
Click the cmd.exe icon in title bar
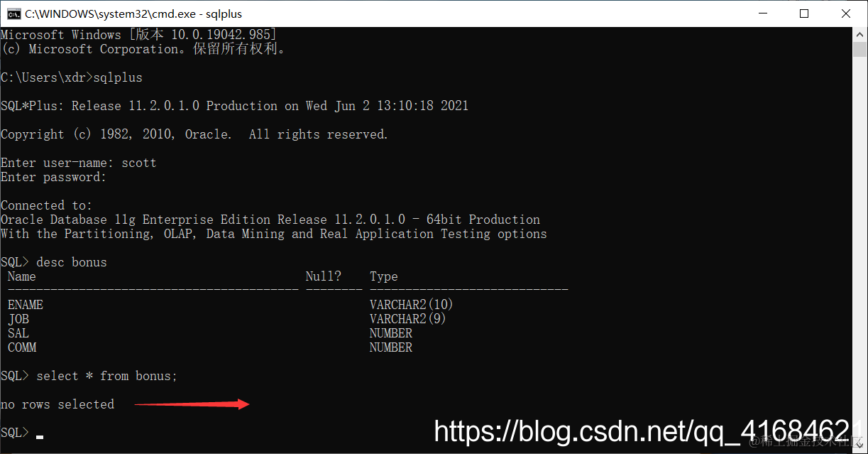pyautogui.click(x=13, y=13)
